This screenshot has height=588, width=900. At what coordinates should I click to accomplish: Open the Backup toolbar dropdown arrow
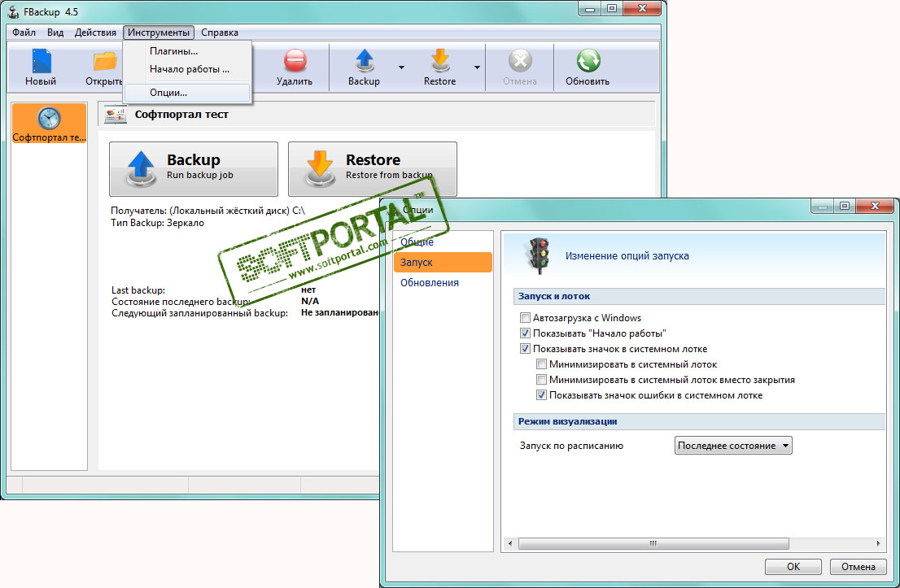(401, 68)
